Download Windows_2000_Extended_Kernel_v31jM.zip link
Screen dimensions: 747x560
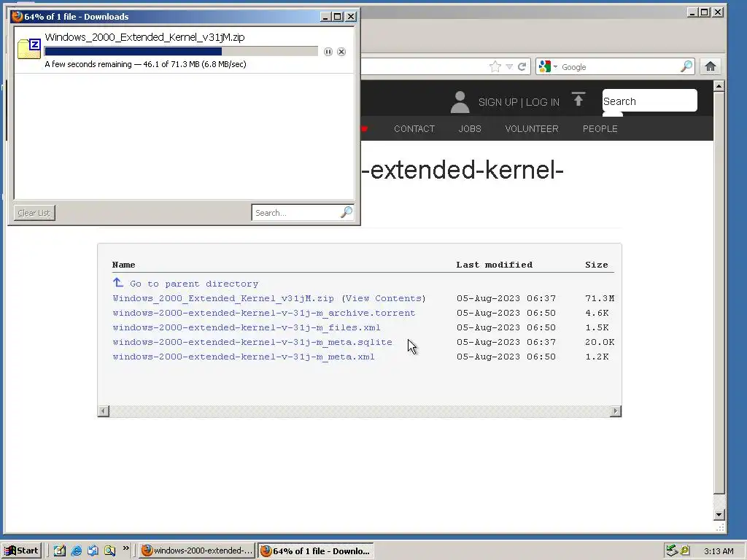pyautogui.click(x=223, y=298)
